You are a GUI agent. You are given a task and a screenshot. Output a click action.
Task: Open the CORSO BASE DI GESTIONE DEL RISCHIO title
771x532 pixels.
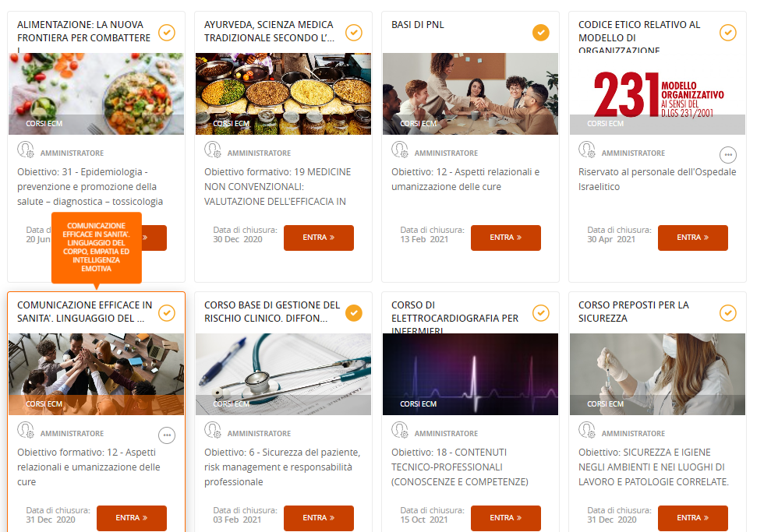272,312
